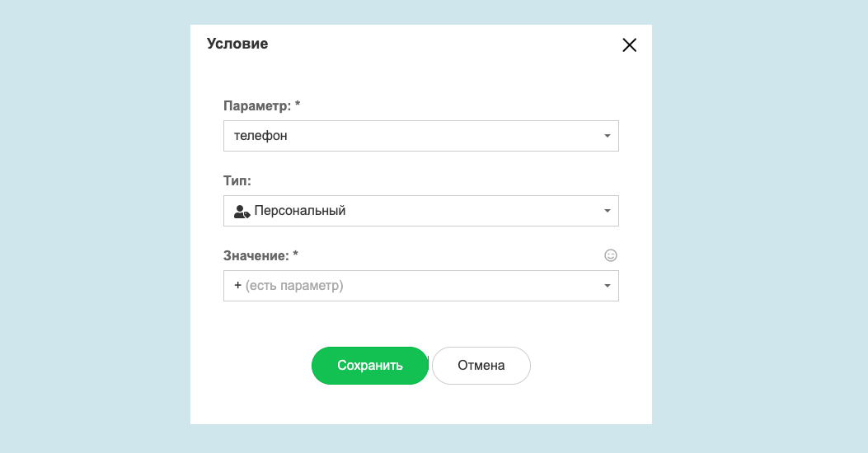Click the Тип dropdown arrow
868x453 pixels.
point(608,211)
